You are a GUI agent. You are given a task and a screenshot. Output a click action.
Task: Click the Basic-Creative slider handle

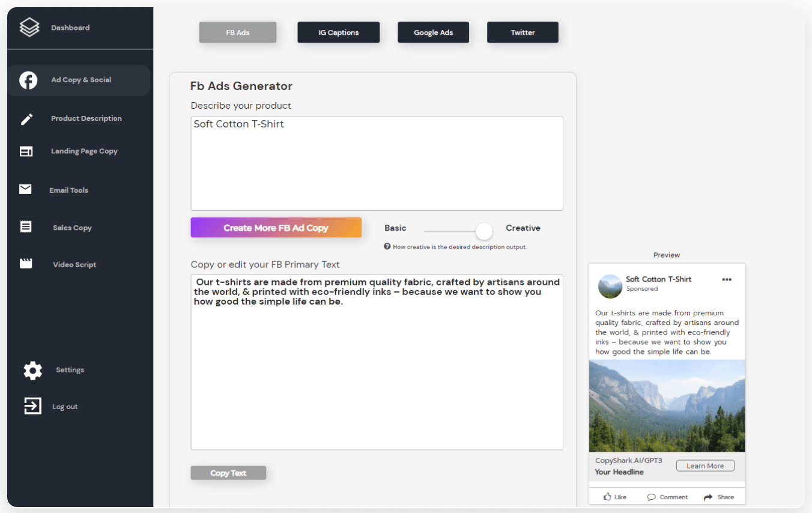tap(483, 231)
